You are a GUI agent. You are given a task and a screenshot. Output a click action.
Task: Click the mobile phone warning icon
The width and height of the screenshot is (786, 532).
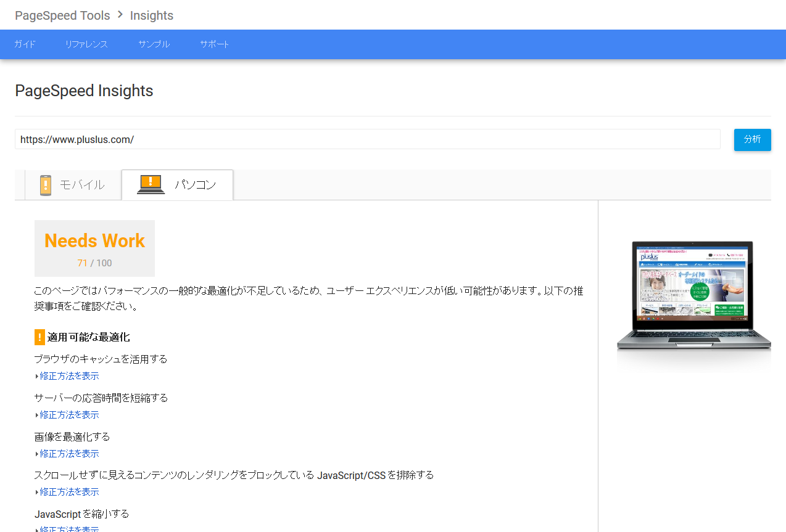pos(46,185)
